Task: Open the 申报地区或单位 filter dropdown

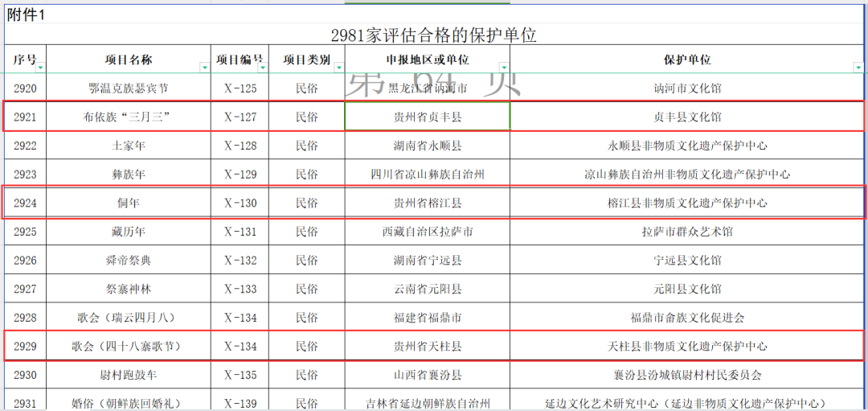Action: pyautogui.click(x=503, y=68)
